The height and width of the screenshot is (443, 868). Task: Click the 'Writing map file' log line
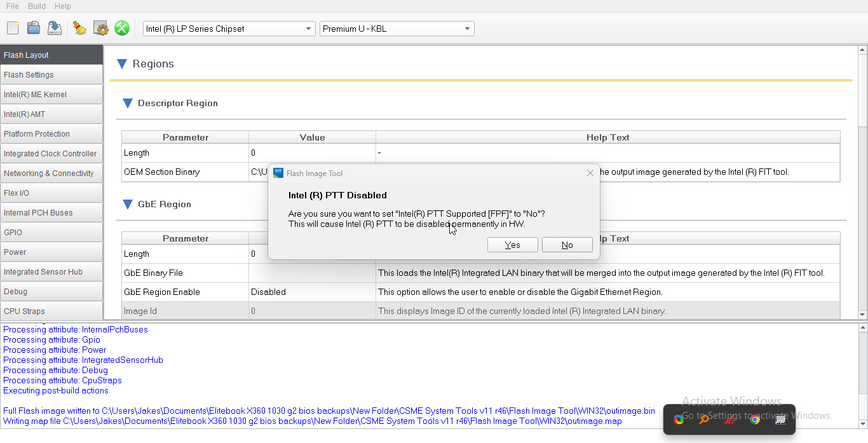pos(313,421)
